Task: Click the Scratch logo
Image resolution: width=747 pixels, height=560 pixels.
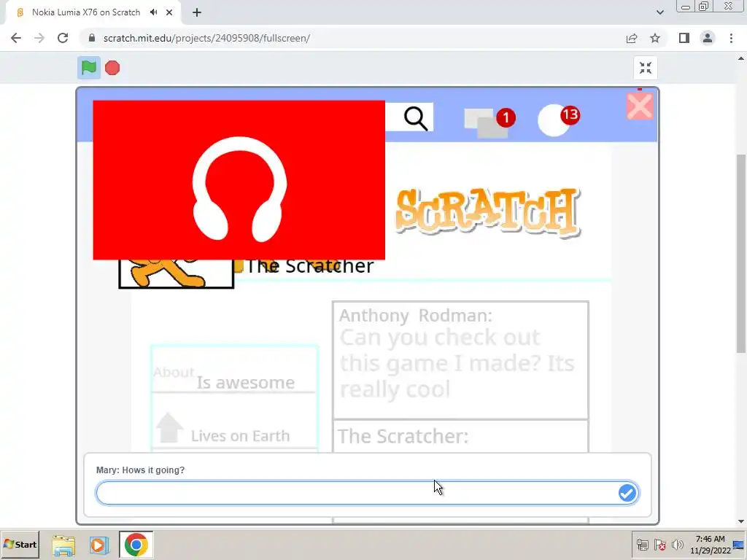Action: pos(488,212)
